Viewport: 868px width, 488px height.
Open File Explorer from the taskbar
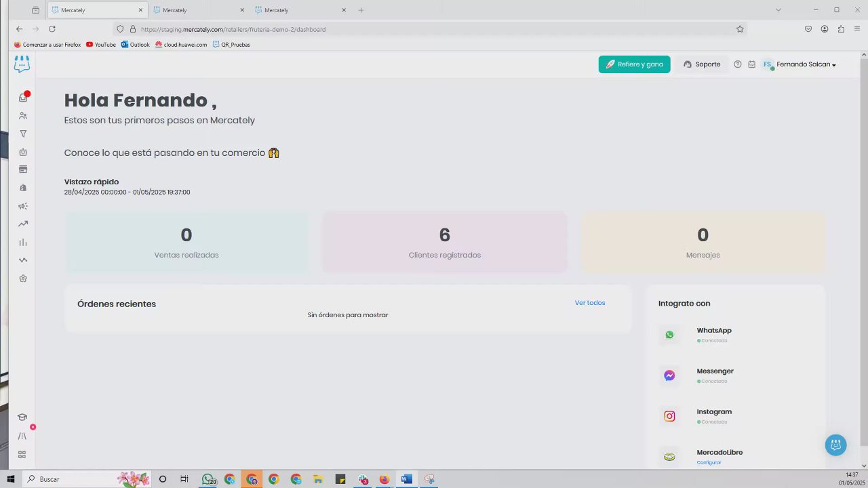[x=318, y=479]
